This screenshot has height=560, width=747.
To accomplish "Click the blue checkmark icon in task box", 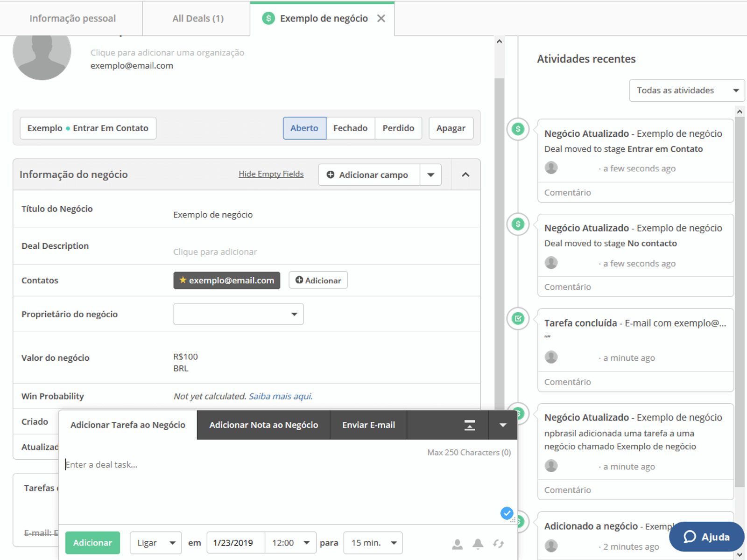I will (507, 513).
